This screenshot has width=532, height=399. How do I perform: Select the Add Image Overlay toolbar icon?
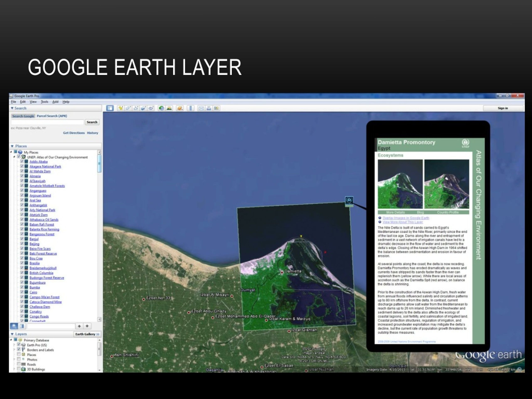(143, 108)
